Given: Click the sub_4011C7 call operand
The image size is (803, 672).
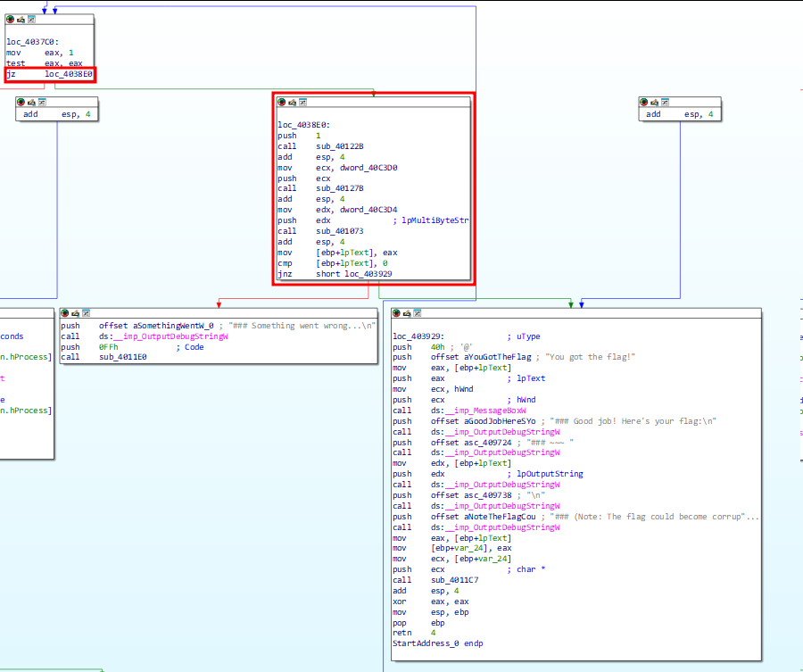Looking at the screenshot, I should pyautogui.click(x=455, y=580).
